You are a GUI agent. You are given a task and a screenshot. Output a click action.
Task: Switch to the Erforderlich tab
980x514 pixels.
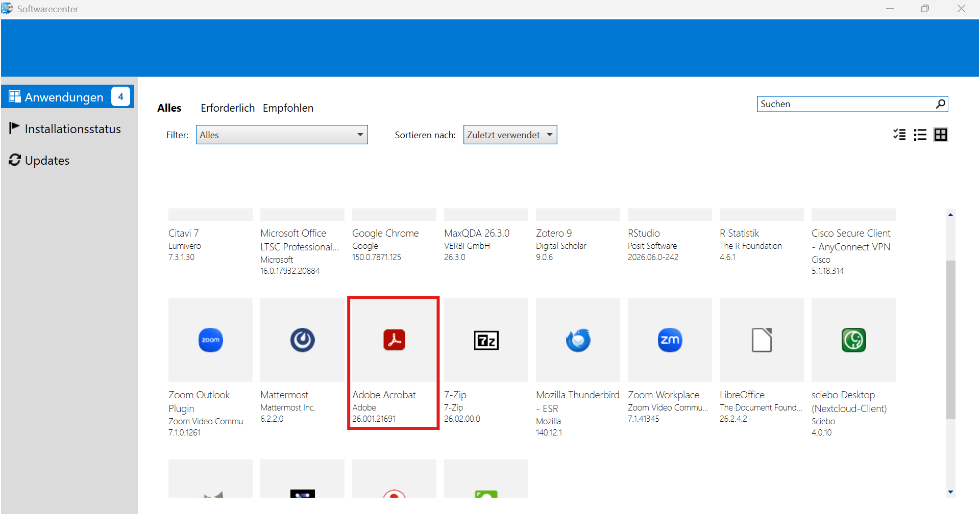click(228, 108)
